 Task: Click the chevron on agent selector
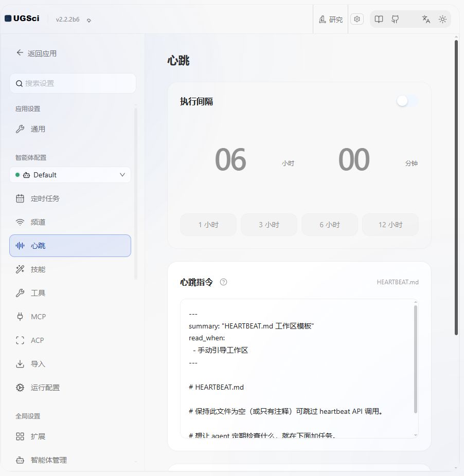[x=122, y=175]
